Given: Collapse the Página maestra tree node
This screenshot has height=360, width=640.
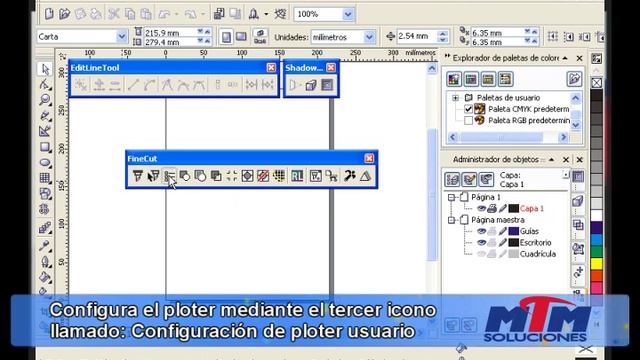Looking at the screenshot, I should pyautogui.click(x=451, y=220).
